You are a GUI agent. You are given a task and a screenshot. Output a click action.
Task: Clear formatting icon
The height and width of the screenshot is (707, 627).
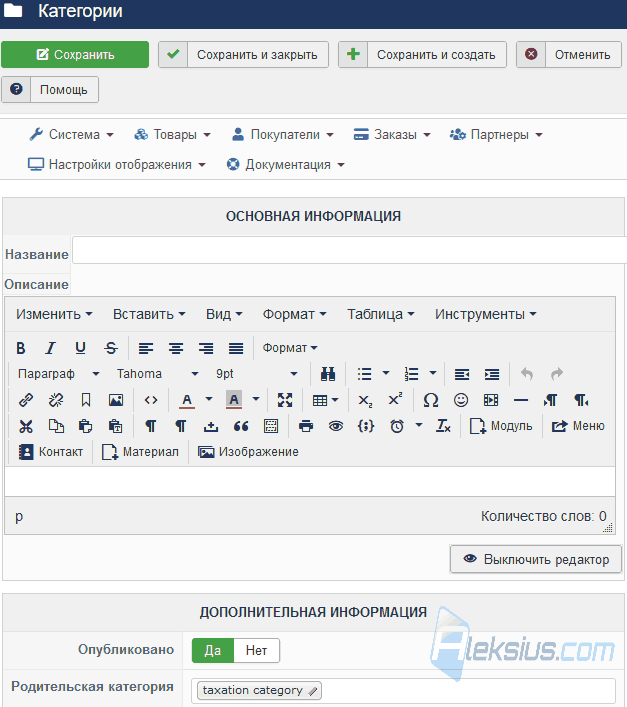point(443,426)
